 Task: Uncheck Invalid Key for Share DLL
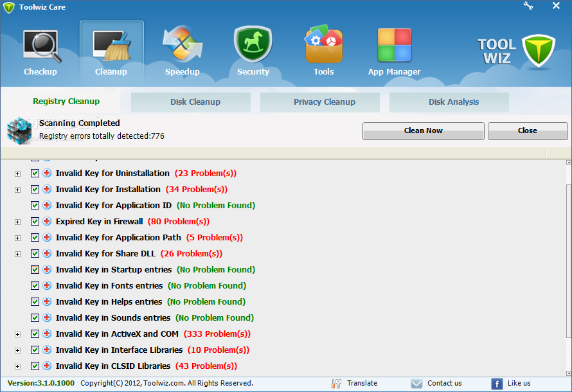point(35,253)
